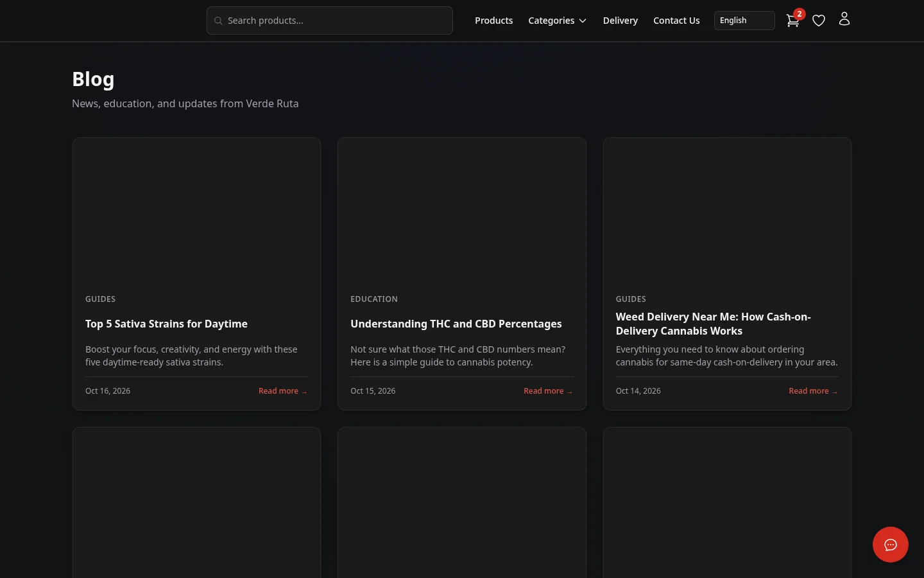924x578 pixels.
Task: Navigate to Contact Us
Action: pyautogui.click(x=676, y=21)
